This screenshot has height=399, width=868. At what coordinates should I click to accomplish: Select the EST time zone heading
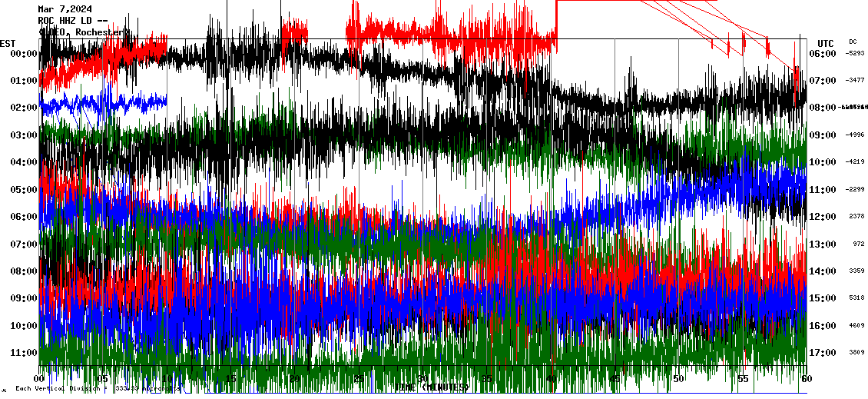click(8, 42)
